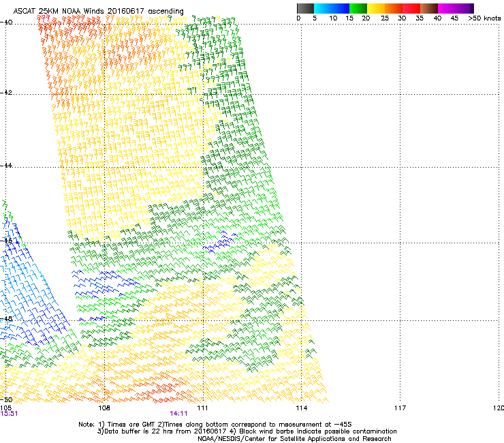The width and height of the screenshot is (504, 443).
Task: Click the cyan 5-10 knots legend swatch
Action: (x=323, y=8)
